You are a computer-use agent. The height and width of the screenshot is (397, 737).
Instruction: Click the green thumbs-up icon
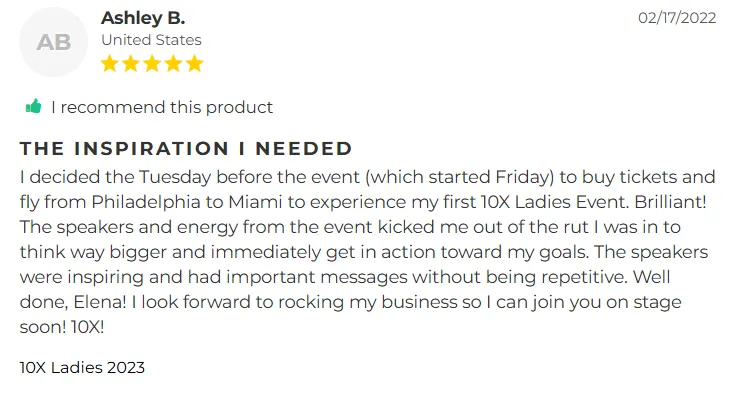pos(33,107)
